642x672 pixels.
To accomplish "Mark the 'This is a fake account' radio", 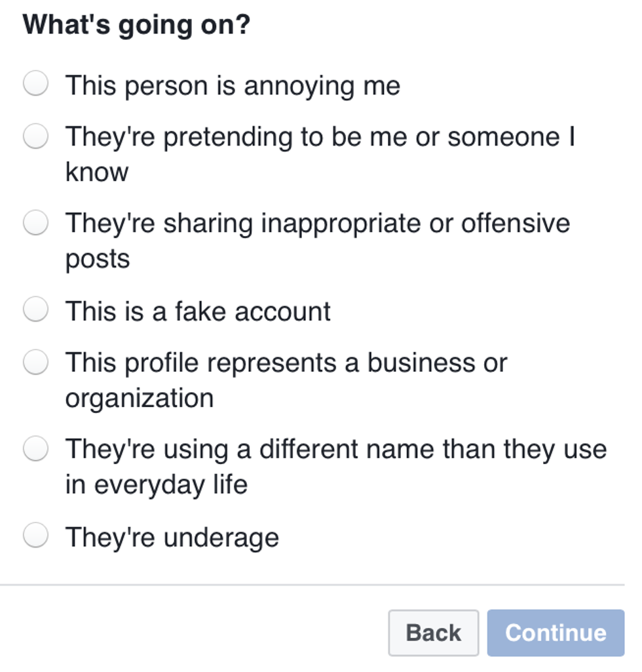I will click(35, 309).
